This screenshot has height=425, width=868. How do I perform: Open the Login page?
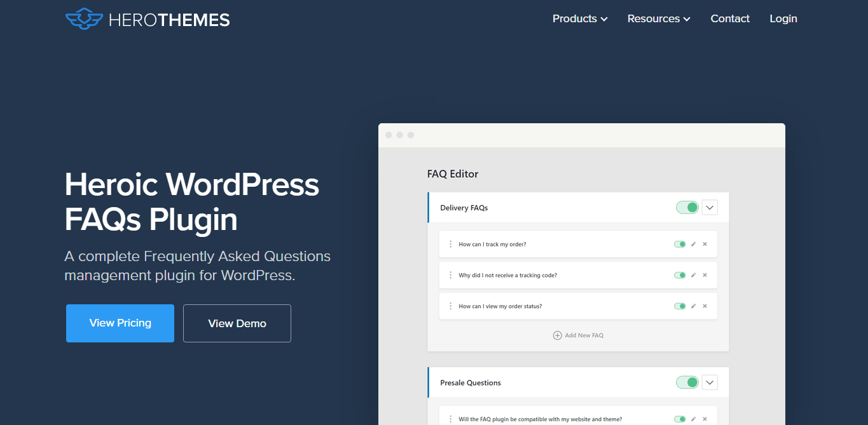click(783, 19)
